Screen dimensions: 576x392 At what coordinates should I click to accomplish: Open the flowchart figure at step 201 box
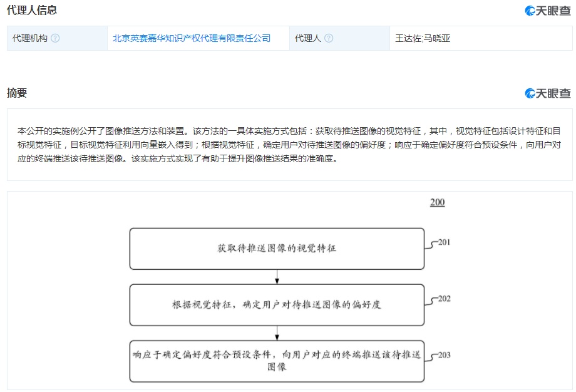(x=277, y=249)
